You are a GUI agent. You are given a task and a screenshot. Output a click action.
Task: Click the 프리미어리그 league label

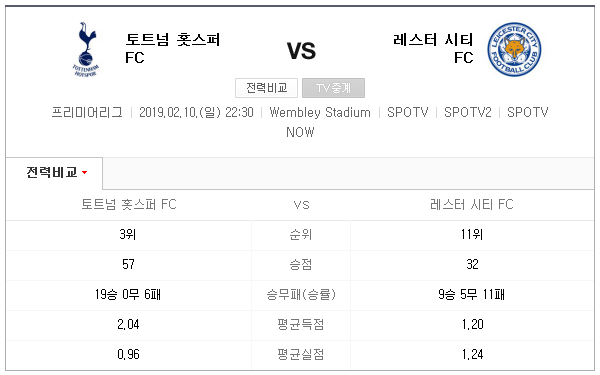coord(87,112)
